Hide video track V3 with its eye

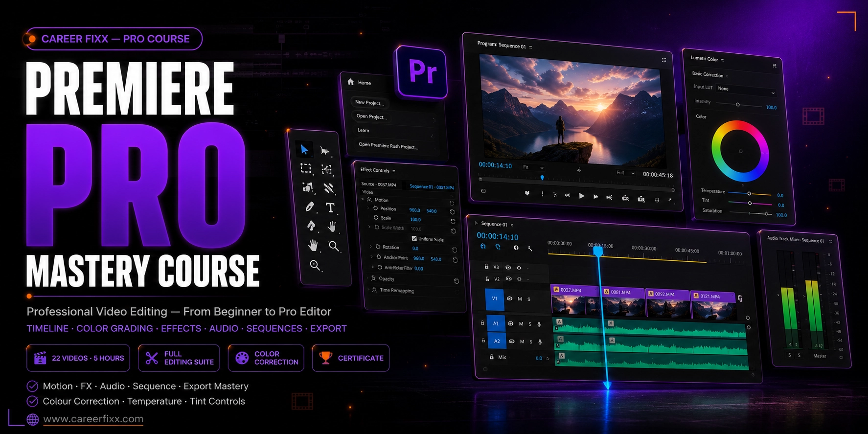click(x=519, y=268)
